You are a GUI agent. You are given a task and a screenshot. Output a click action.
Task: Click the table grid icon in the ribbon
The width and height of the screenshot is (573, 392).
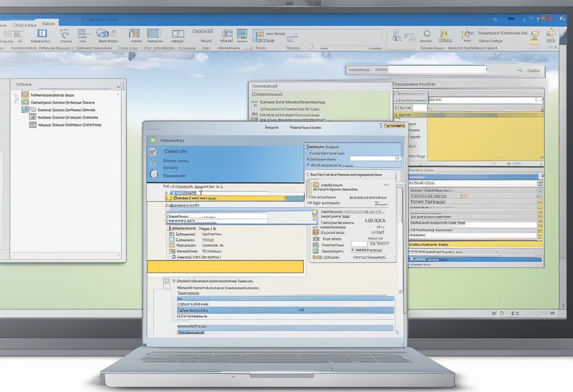click(x=154, y=33)
